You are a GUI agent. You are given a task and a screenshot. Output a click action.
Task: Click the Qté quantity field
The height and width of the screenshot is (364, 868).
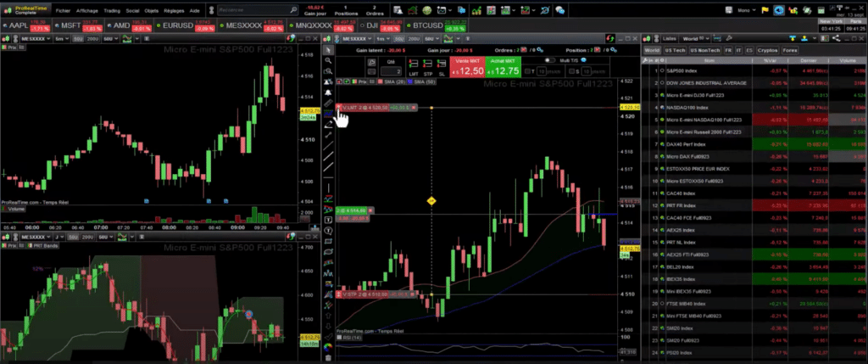(x=391, y=71)
